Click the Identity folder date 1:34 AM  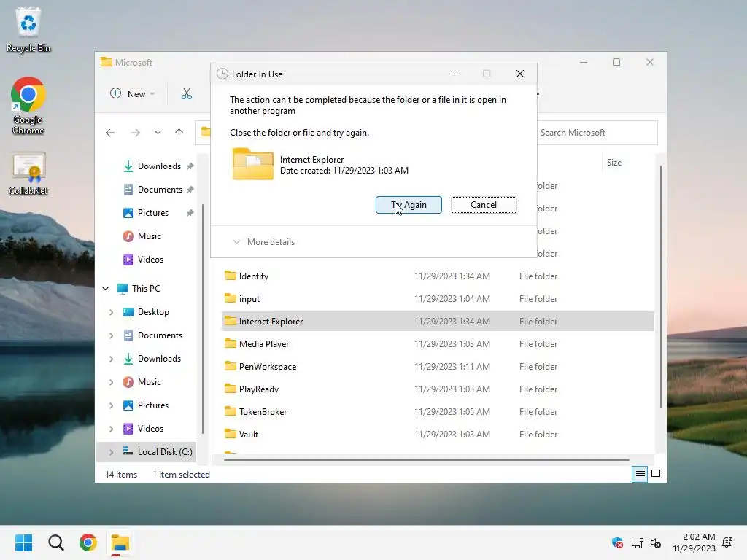pyautogui.click(x=452, y=276)
